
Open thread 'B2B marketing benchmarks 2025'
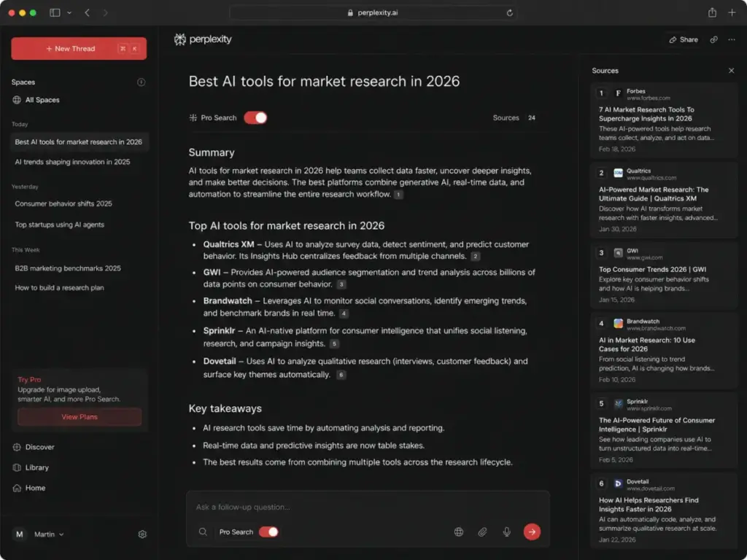pos(68,268)
